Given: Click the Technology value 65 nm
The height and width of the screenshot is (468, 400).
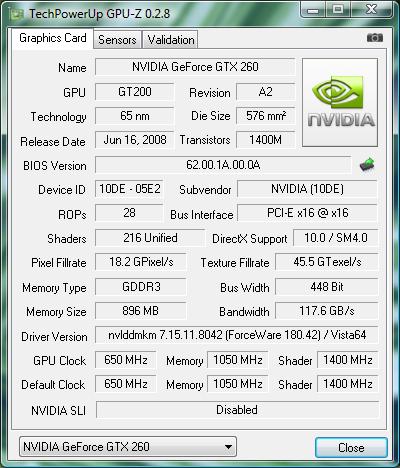Looking at the screenshot, I should 134,116.
